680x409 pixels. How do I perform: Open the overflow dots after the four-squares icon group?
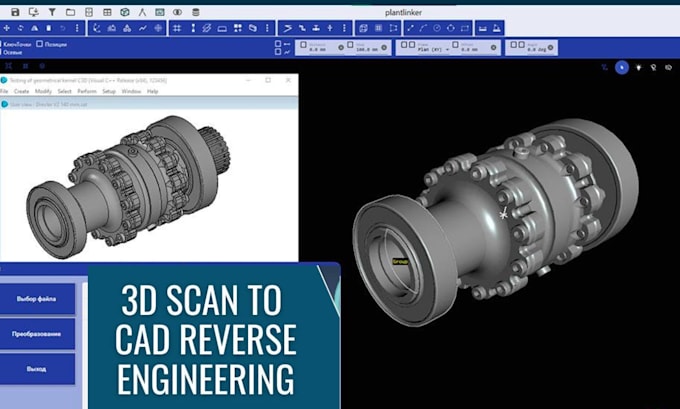tap(267, 28)
